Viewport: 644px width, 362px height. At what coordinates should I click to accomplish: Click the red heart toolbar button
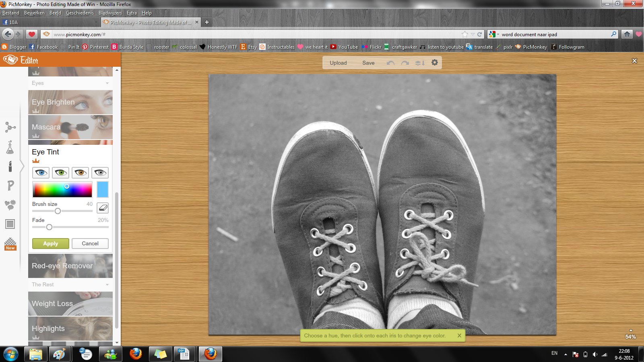click(32, 34)
